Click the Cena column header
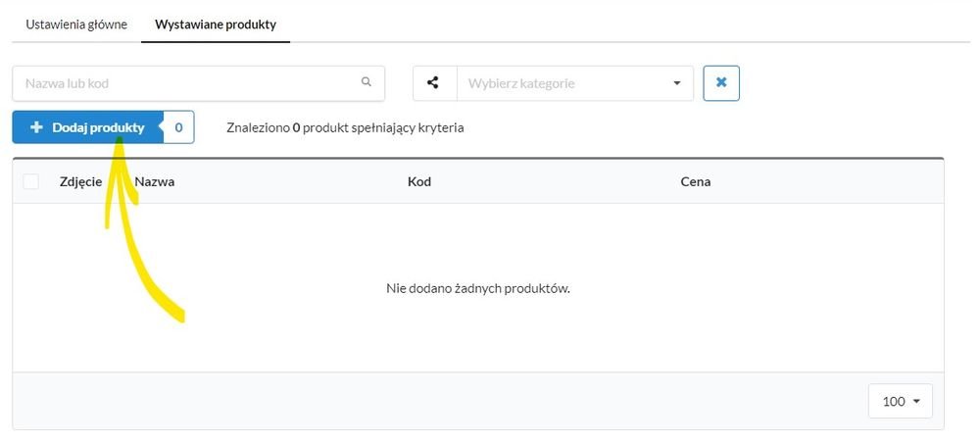 (x=696, y=182)
